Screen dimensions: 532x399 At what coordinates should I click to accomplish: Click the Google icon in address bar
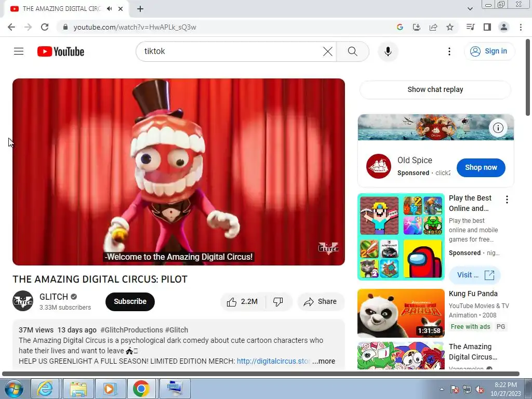click(400, 27)
